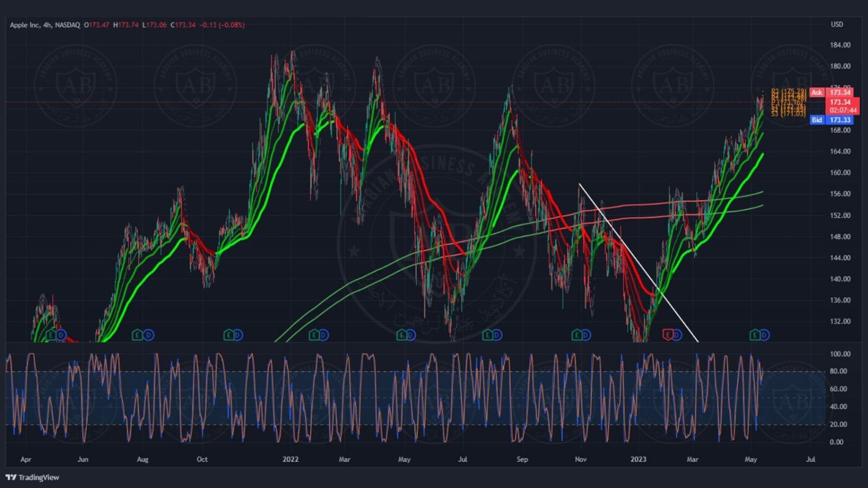
Task: Click the Nov label on time axis
Action: pos(580,459)
